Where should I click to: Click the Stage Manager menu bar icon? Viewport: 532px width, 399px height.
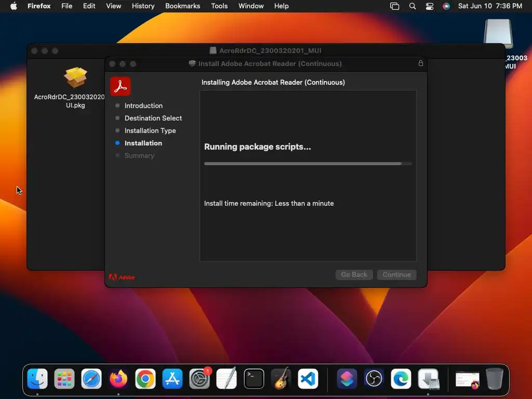coord(395,6)
